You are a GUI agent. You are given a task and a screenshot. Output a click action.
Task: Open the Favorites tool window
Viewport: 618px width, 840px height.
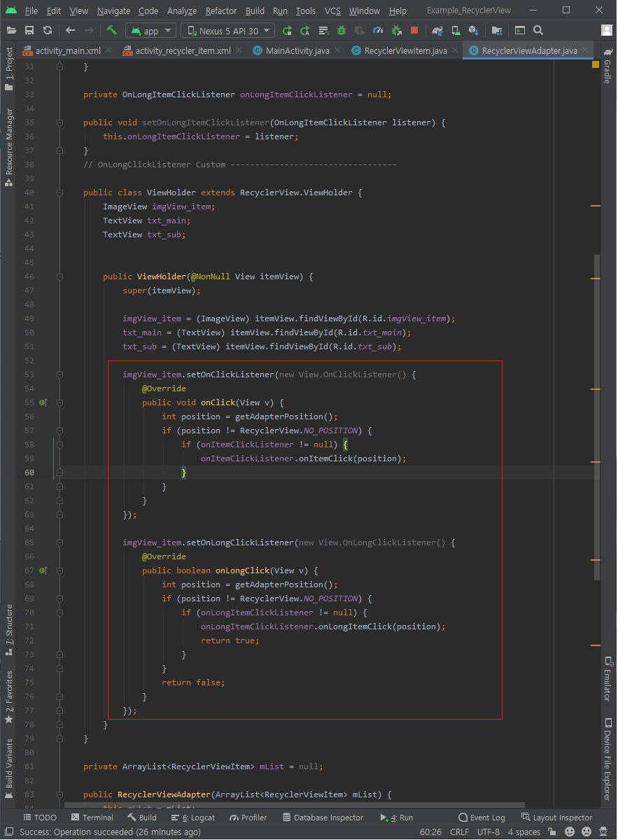pos(9,697)
